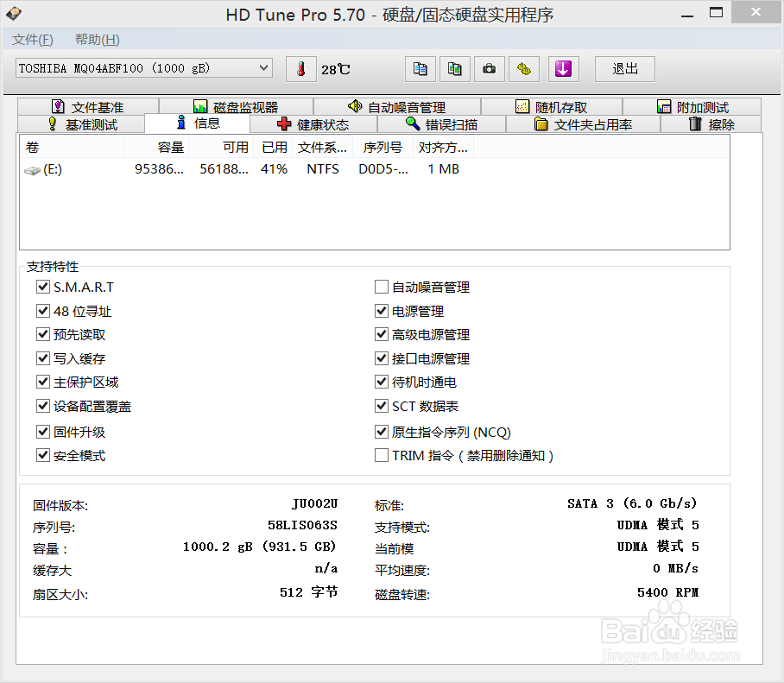The height and width of the screenshot is (683, 784).
Task: Click the 512 字节 sector size value
Action: click(x=309, y=592)
